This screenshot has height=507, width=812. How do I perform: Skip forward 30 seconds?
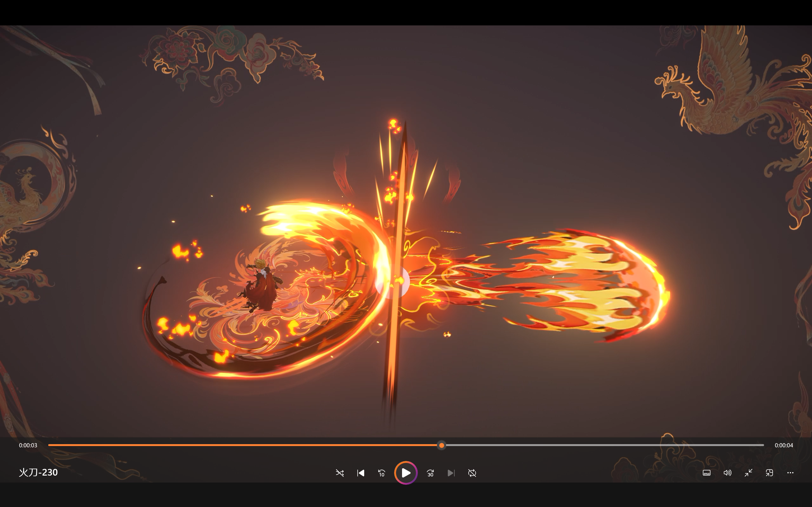click(430, 473)
